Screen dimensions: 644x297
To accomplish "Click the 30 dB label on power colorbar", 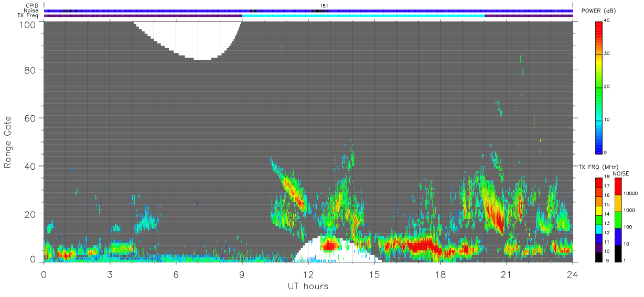I will [x=607, y=54].
